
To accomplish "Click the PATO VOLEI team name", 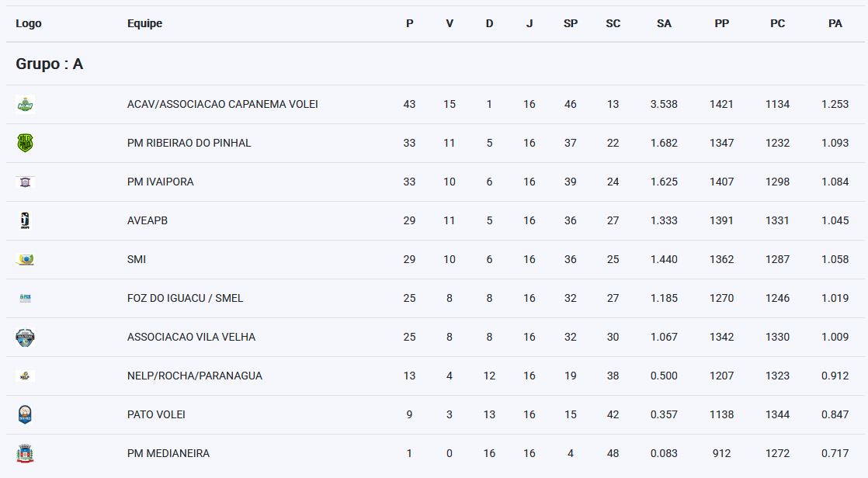I will [x=156, y=414].
